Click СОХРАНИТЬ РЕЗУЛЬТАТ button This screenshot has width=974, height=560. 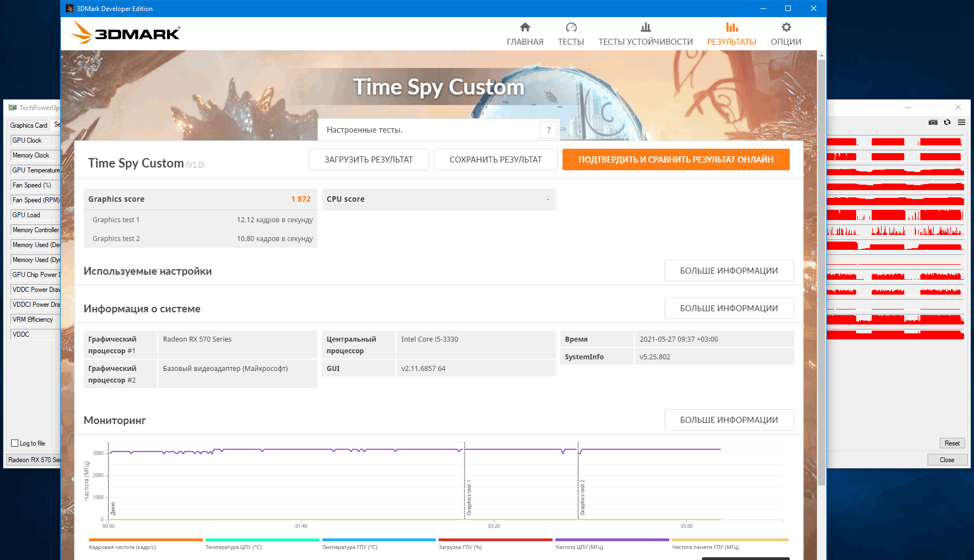point(496,160)
